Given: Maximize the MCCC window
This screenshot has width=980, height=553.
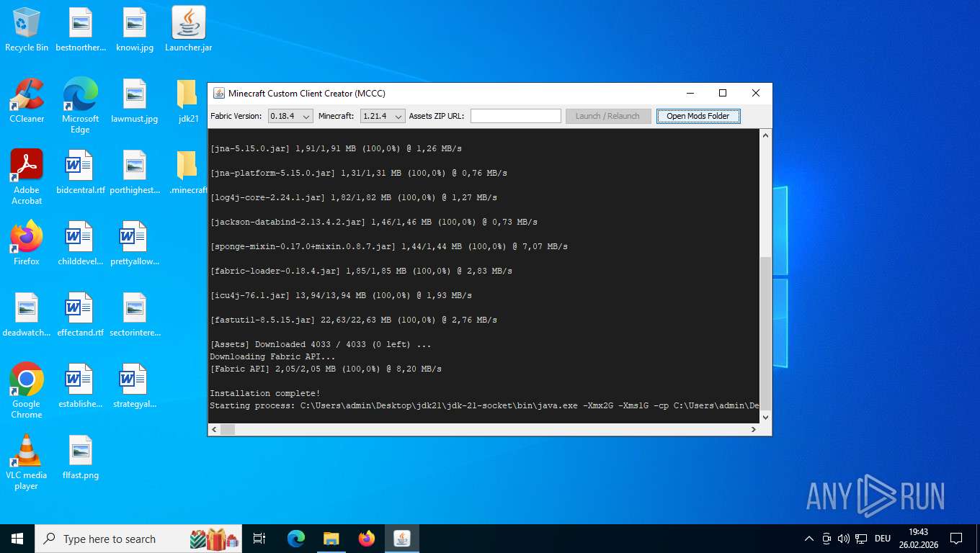Looking at the screenshot, I should (x=723, y=93).
